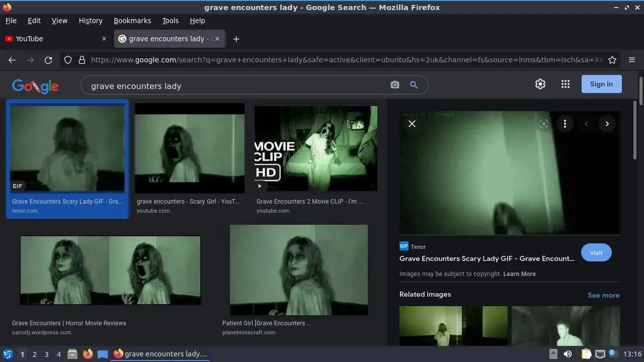Close the image preview panel
Viewport: 644px width, 362px height.
pyautogui.click(x=412, y=124)
